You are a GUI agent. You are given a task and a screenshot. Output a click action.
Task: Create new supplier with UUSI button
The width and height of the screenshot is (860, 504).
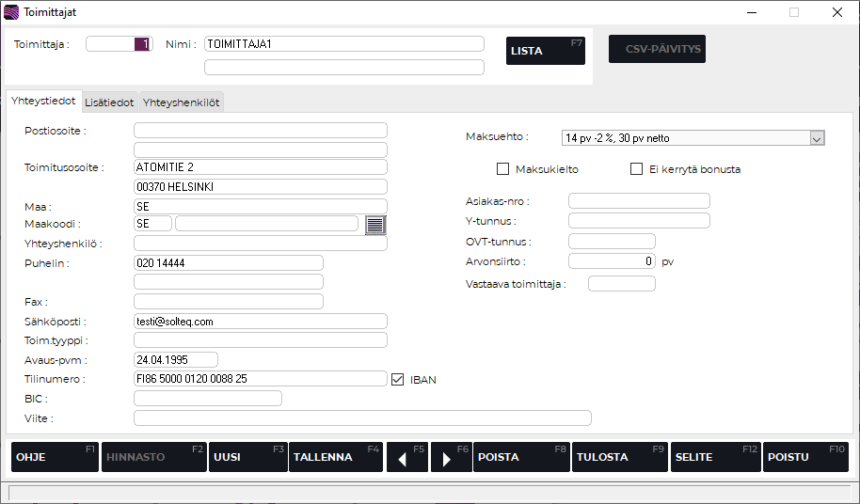247,457
